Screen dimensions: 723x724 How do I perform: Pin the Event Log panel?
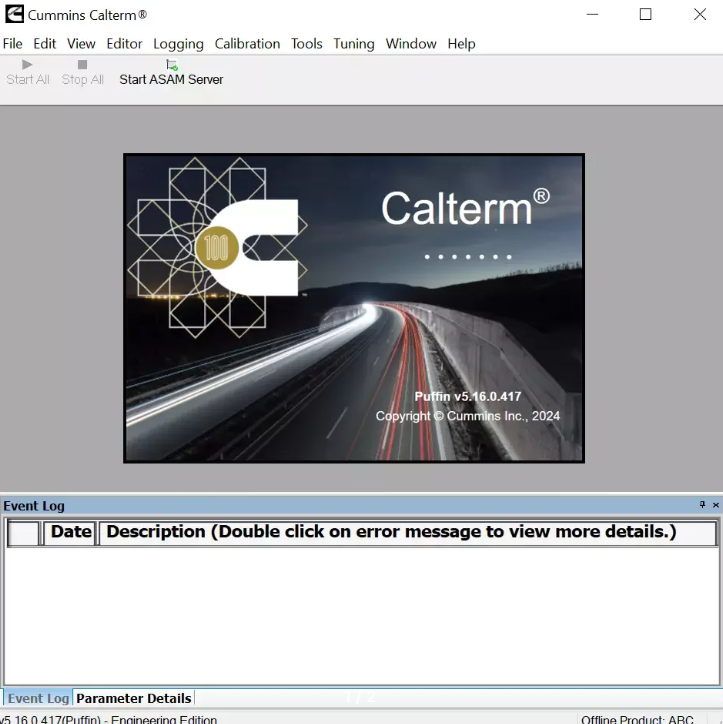point(702,505)
